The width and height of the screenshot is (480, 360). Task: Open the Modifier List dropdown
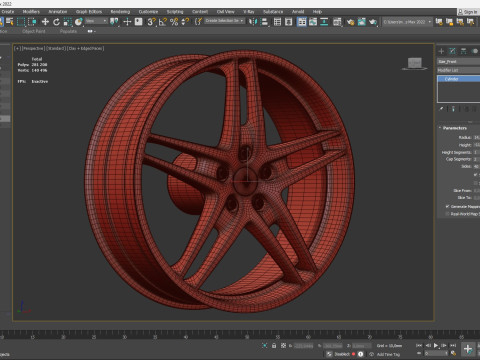tap(459, 70)
